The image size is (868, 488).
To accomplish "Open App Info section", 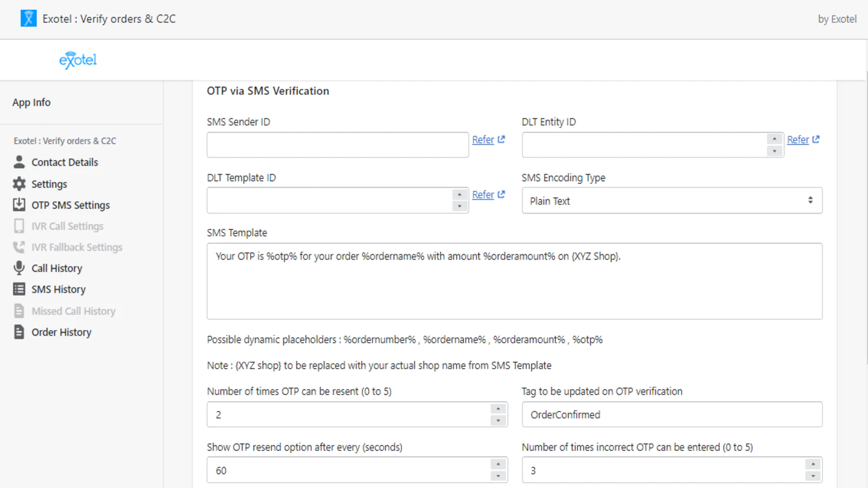I will pos(31,102).
